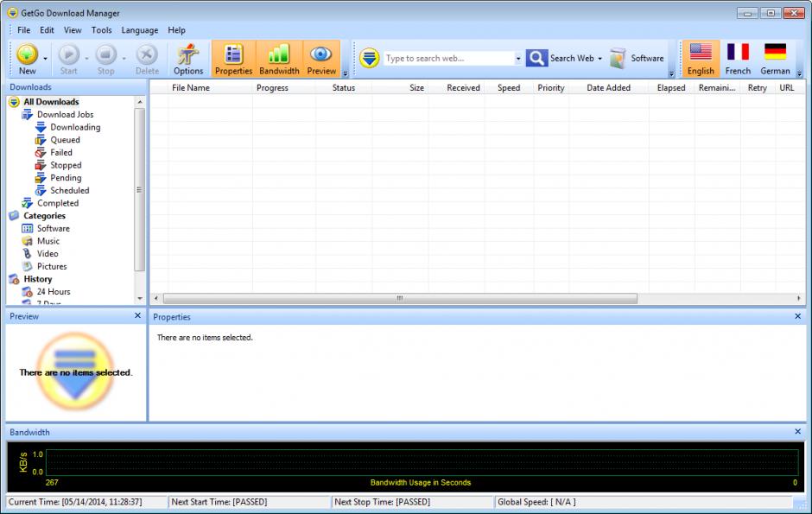Viewport: 812px width, 514px height.
Task: Sort by the Date Added column
Action: [608, 87]
